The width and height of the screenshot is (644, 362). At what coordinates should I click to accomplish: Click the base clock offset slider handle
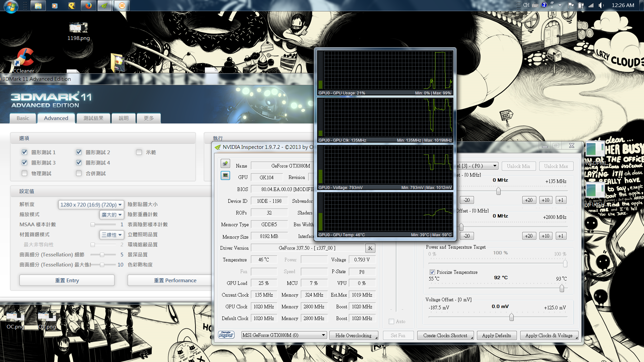pos(498,191)
